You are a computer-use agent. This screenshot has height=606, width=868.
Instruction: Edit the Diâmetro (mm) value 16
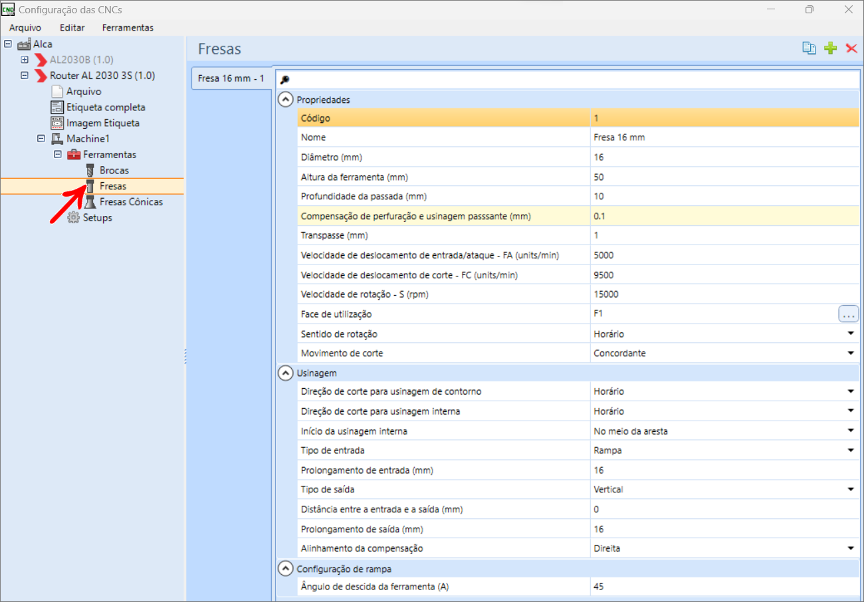tap(724, 157)
